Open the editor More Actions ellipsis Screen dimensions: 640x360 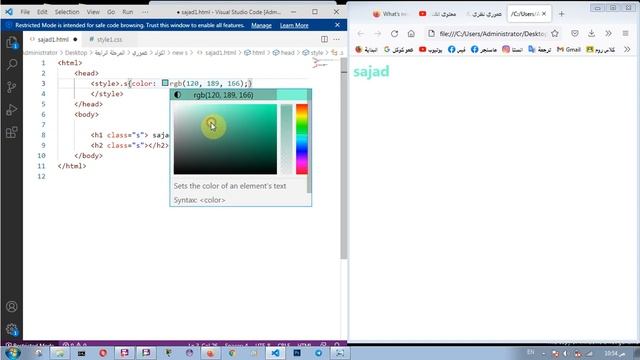point(336,39)
